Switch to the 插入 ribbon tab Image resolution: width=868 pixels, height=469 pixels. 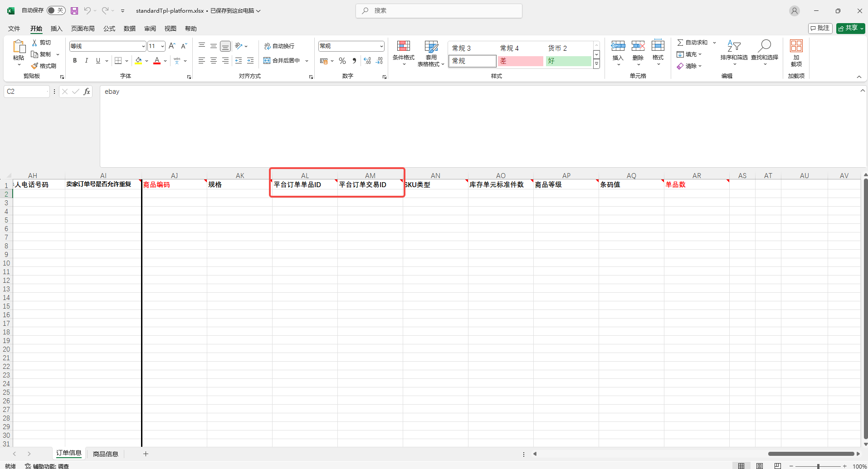56,29
